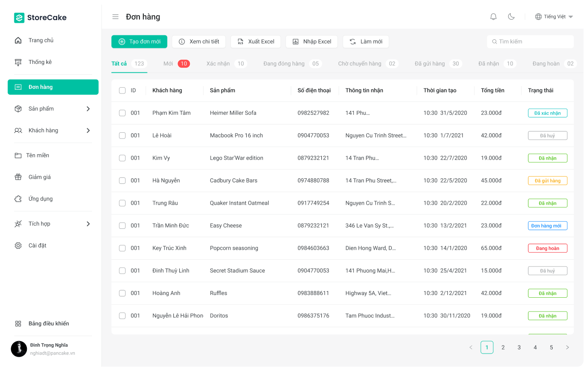
Task: Select the Tên miền sidebar icon
Action: [x=18, y=155]
